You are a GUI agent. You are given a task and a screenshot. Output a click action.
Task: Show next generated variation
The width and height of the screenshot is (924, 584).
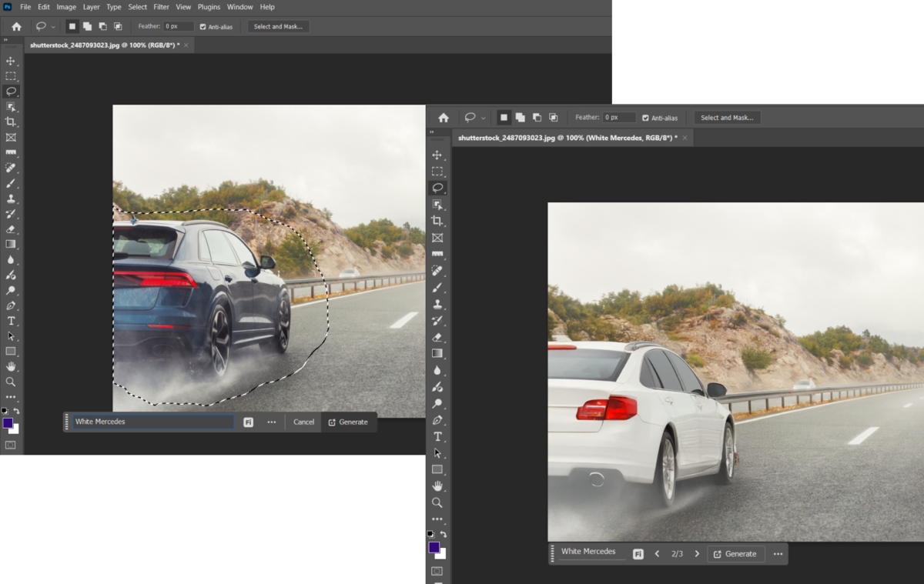pyautogui.click(x=697, y=554)
